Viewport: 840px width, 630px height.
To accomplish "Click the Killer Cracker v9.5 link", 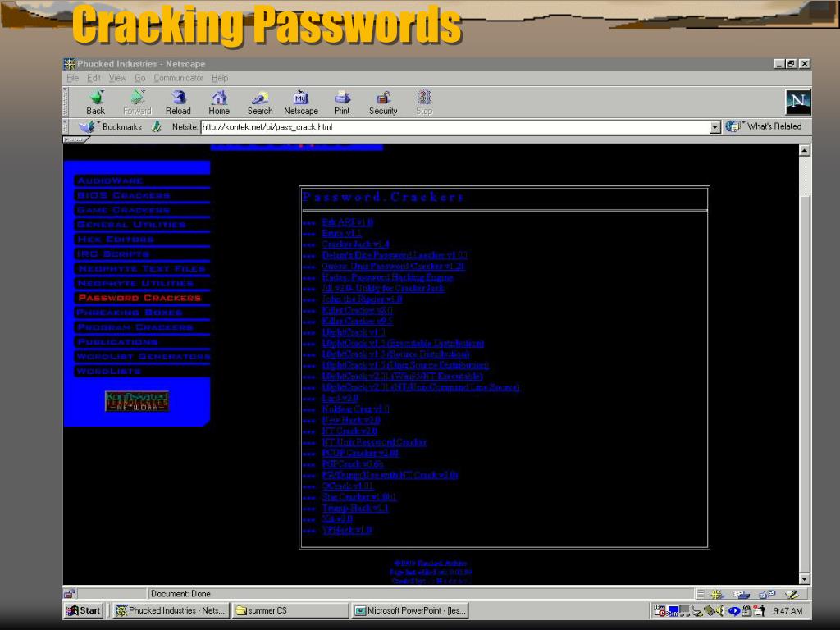I will tap(358, 321).
